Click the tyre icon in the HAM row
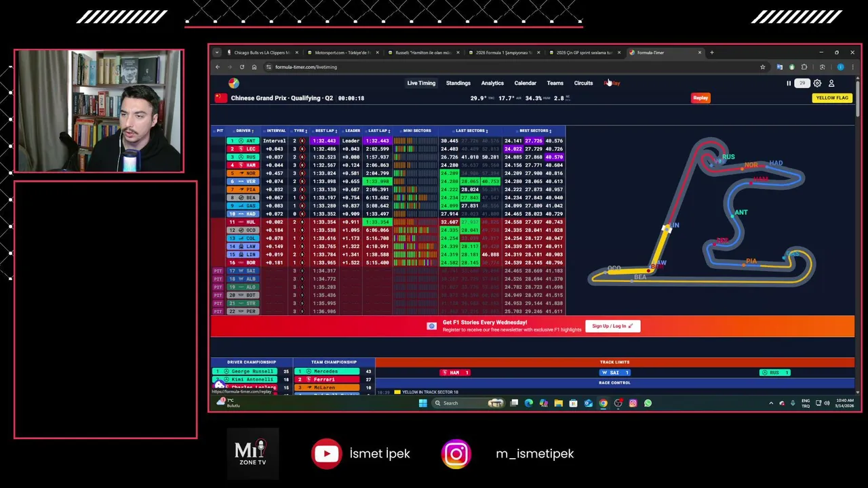This screenshot has width=868, height=488. (x=302, y=165)
